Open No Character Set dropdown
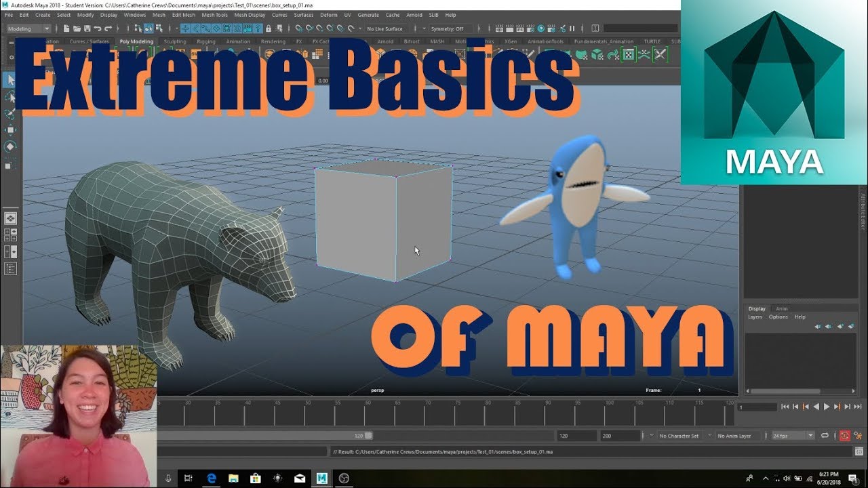This screenshot has height=488, width=868. coord(680,436)
